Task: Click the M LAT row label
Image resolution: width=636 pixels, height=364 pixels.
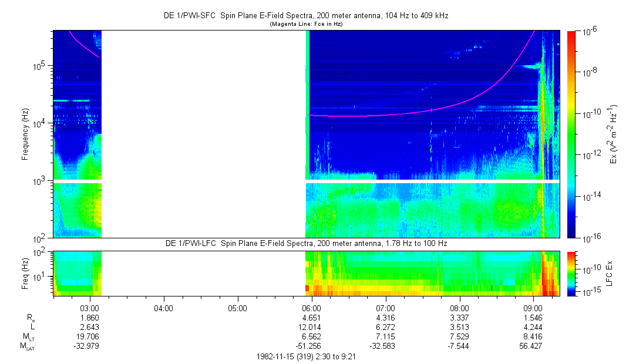Action: tap(26, 346)
